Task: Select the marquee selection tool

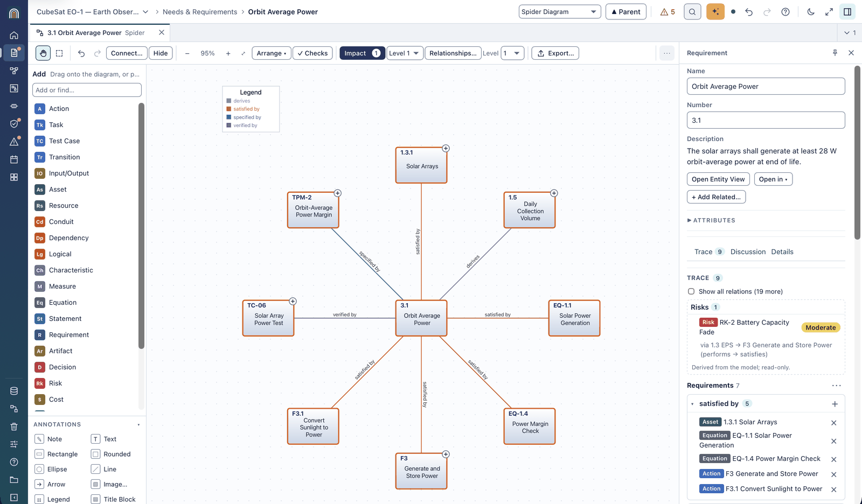Action: pos(59,53)
